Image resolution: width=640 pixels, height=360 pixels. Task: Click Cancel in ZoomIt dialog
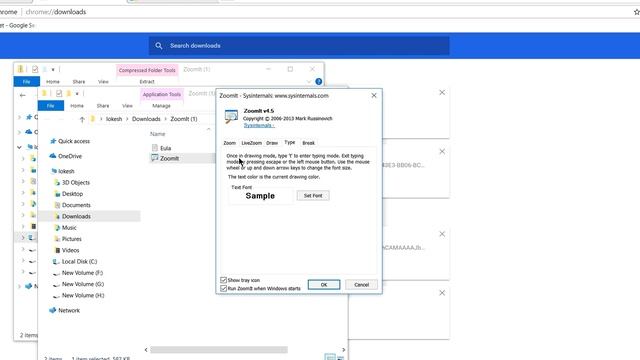(361, 284)
